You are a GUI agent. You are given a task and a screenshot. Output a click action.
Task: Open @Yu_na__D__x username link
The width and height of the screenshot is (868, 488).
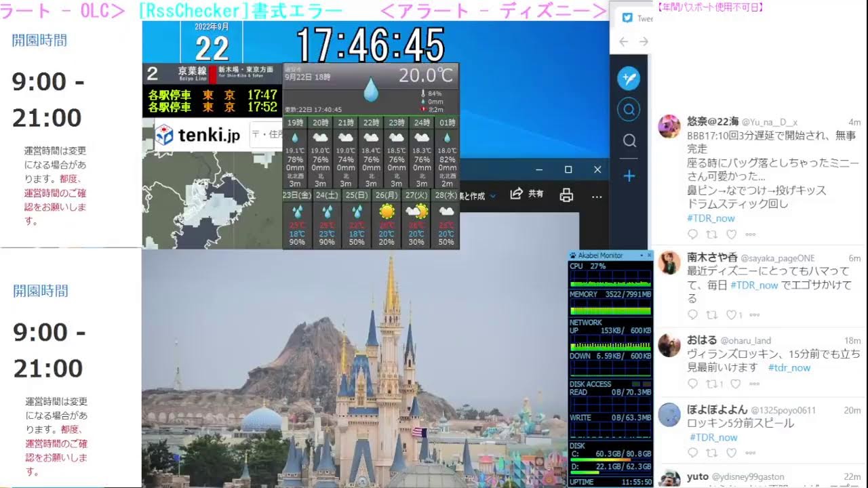tap(770, 122)
